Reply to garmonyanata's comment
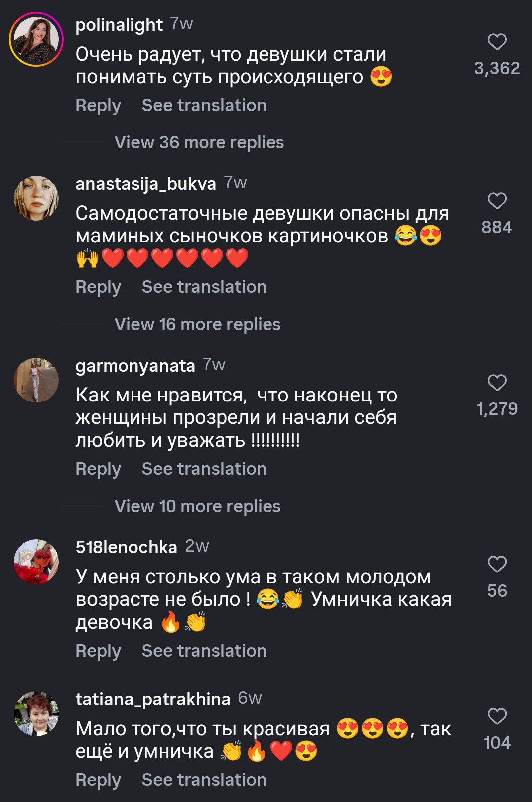This screenshot has width=532, height=802. (x=98, y=469)
